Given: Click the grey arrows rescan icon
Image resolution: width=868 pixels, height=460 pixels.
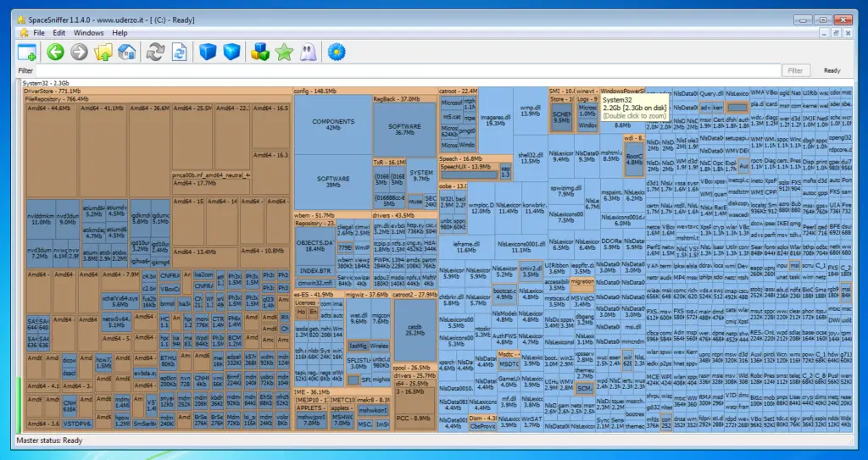Looking at the screenshot, I should [x=156, y=53].
